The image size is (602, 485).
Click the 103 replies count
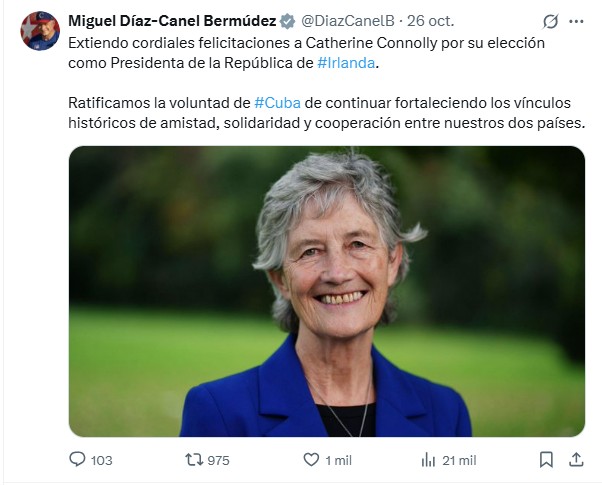click(x=101, y=460)
